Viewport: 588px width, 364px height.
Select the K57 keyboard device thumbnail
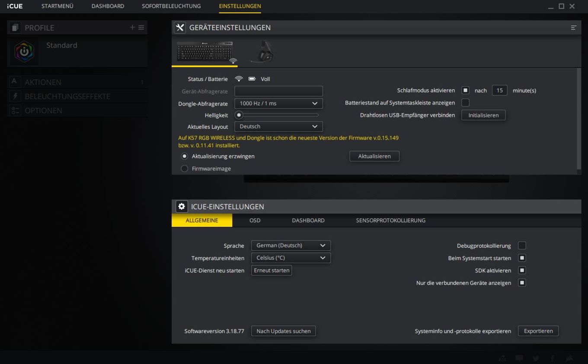(x=205, y=52)
